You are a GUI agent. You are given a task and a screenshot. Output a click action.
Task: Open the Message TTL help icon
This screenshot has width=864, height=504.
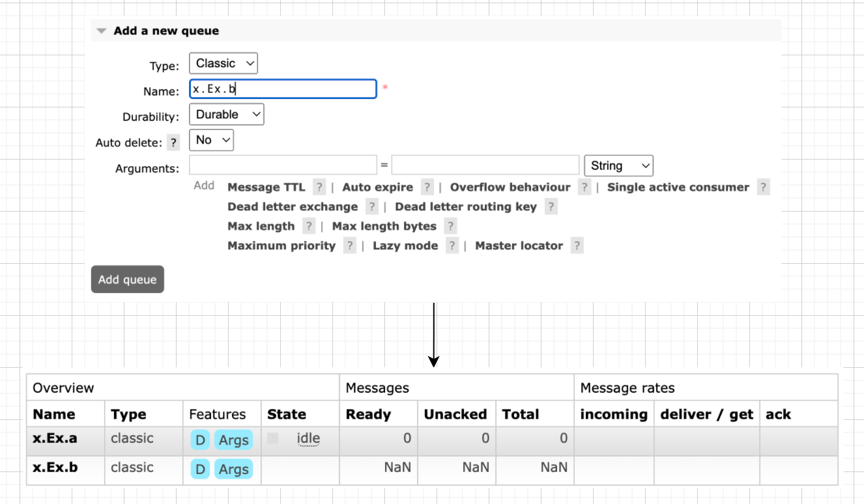[x=319, y=188]
